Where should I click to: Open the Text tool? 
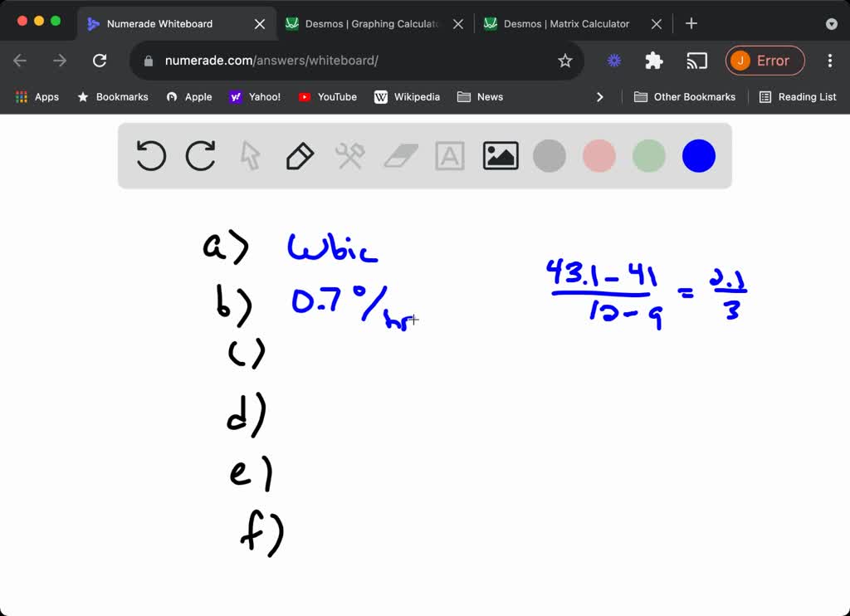(x=450, y=155)
